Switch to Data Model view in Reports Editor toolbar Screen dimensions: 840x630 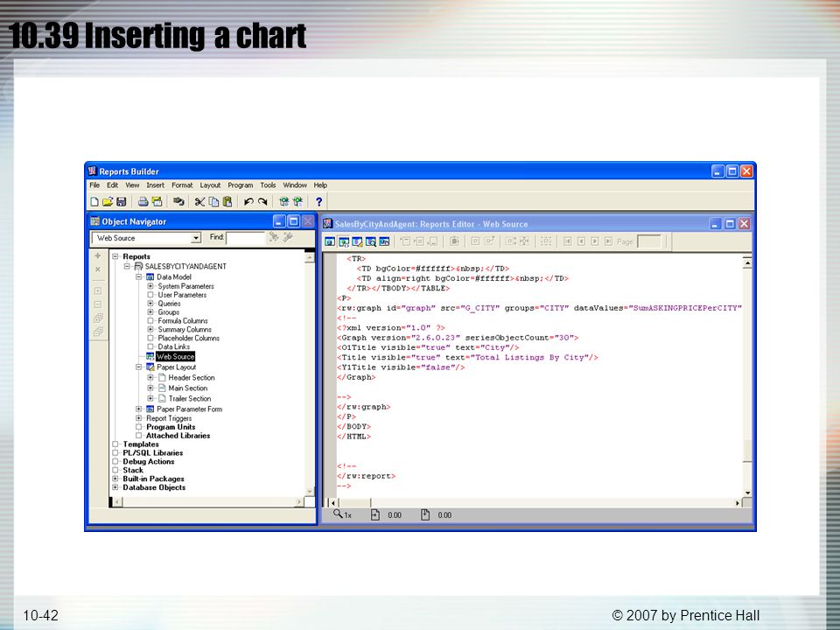point(330,241)
